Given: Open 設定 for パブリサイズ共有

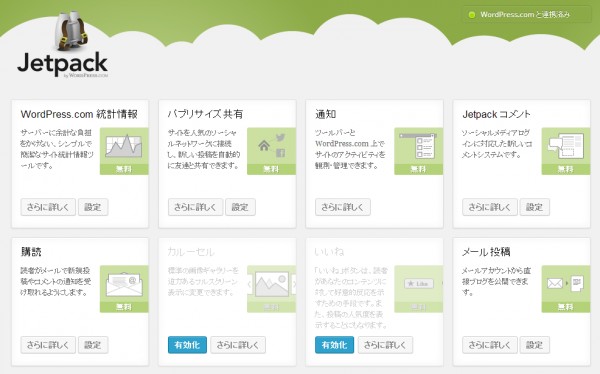Looking at the screenshot, I should 240,207.
